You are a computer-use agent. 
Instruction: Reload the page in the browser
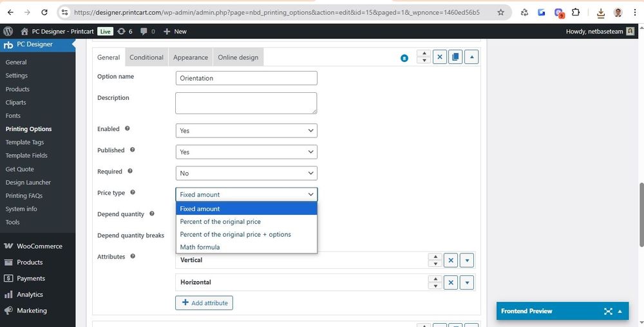[x=44, y=12]
